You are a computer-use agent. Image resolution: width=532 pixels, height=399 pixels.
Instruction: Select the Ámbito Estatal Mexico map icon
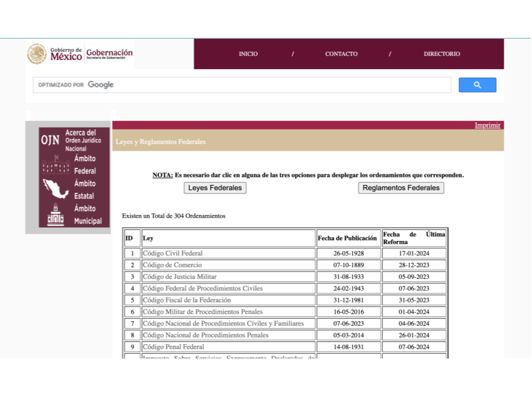pos(56,189)
